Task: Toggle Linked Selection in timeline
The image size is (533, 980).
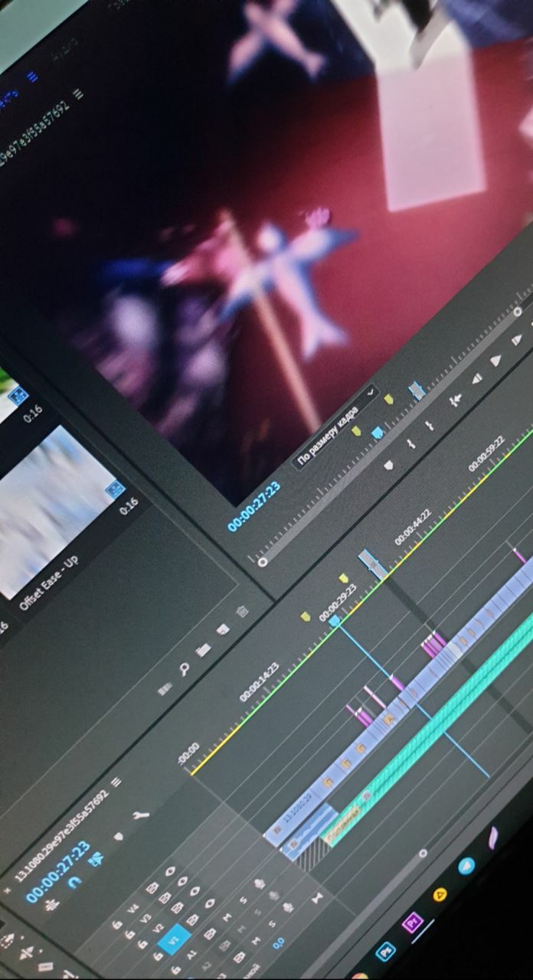Action: pos(96,857)
